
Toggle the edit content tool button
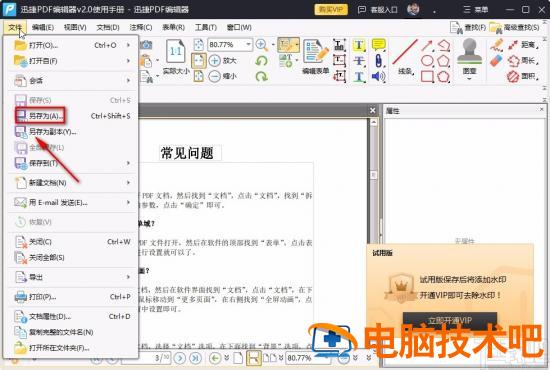tap(288, 45)
